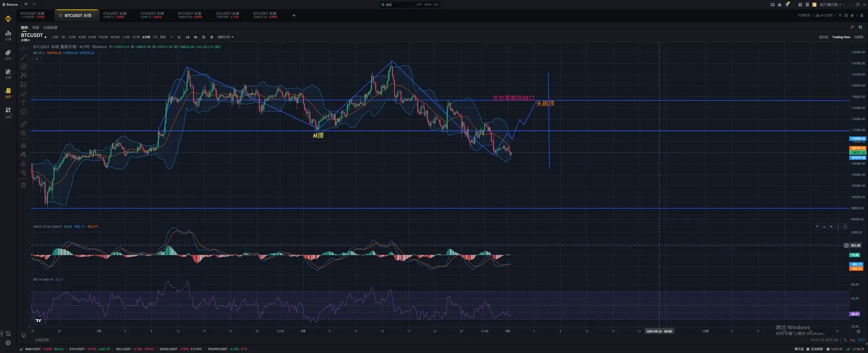
Task: Open the 交易数据 trading data tab
Action: pyautogui.click(x=50, y=28)
